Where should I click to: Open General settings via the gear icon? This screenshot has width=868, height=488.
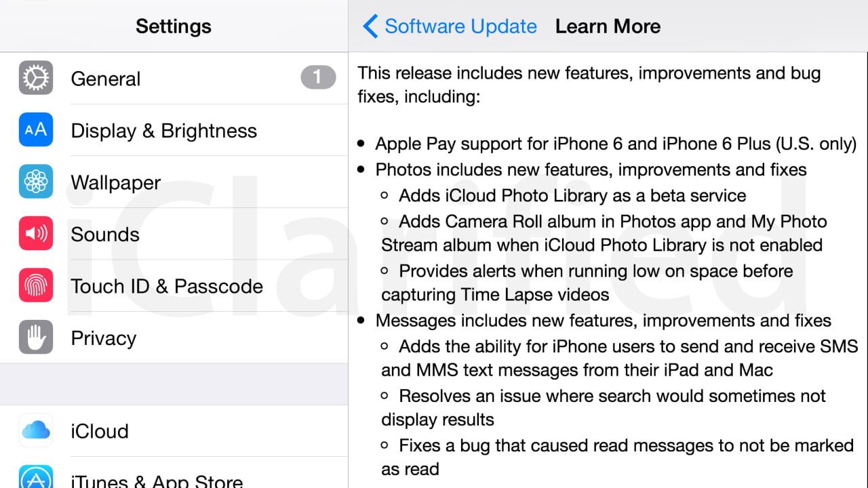tap(35, 78)
